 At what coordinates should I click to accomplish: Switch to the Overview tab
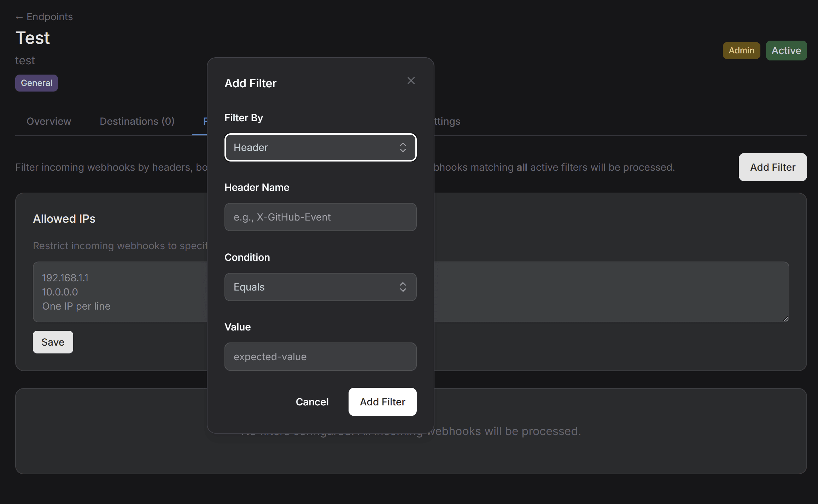(49, 121)
